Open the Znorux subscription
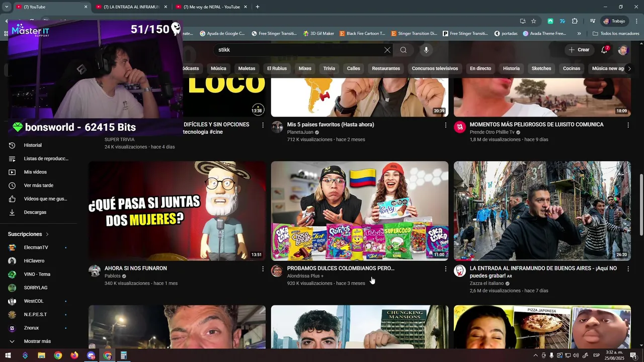This screenshot has width=644, height=362. [x=38, y=328]
